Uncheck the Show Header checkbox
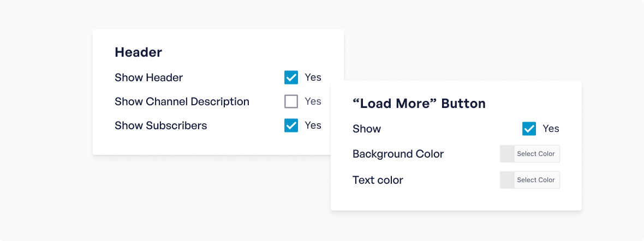Viewport: 644px width, 241px height. (x=291, y=77)
